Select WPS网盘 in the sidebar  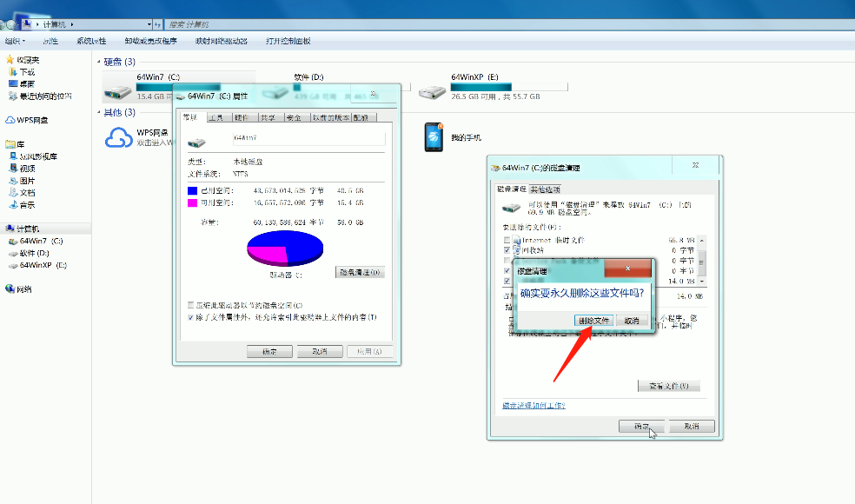(32, 120)
